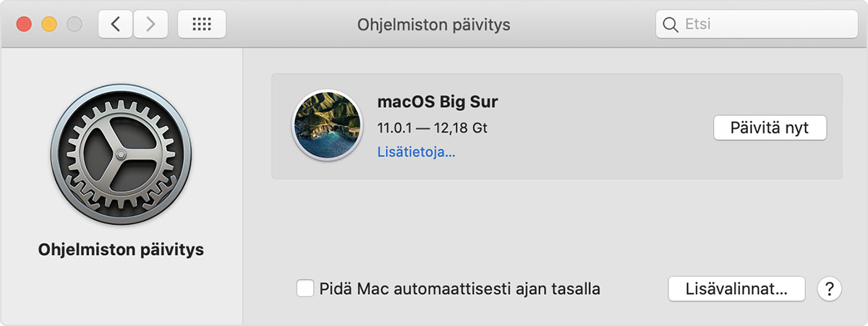The height and width of the screenshot is (326, 868).
Task: Click the greyed-out zoom window button
Action: pyautogui.click(x=74, y=24)
